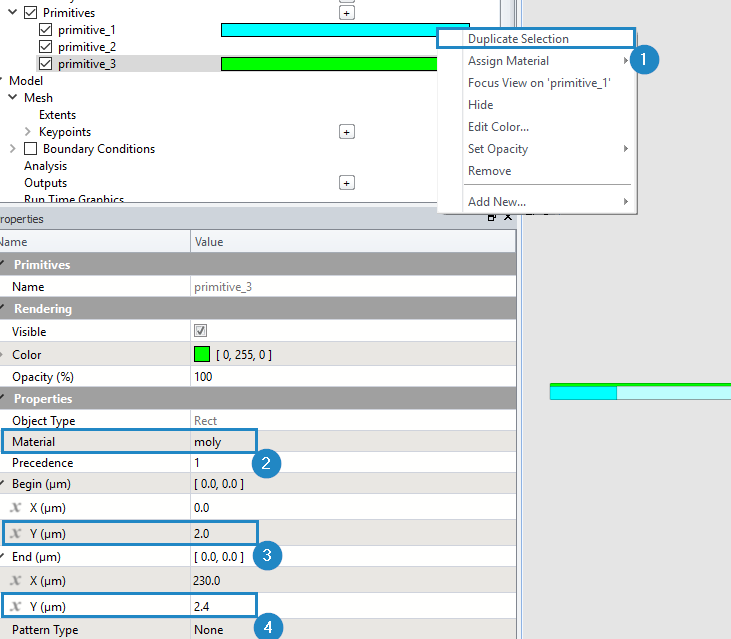The height and width of the screenshot is (639, 731).
Task: Expand the Keypoints tree node
Action: [28, 131]
